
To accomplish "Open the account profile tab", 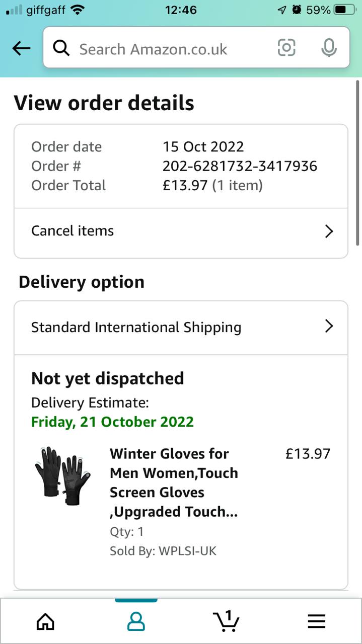I will click(136, 622).
